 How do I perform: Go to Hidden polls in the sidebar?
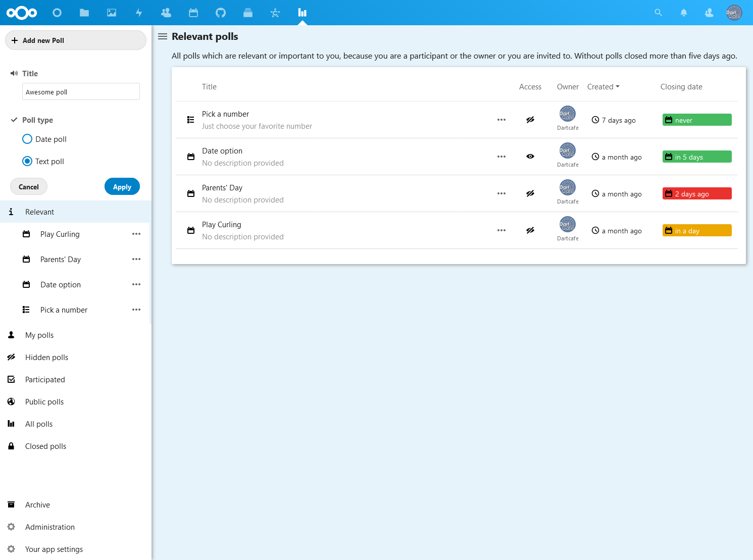(x=46, y=357)
